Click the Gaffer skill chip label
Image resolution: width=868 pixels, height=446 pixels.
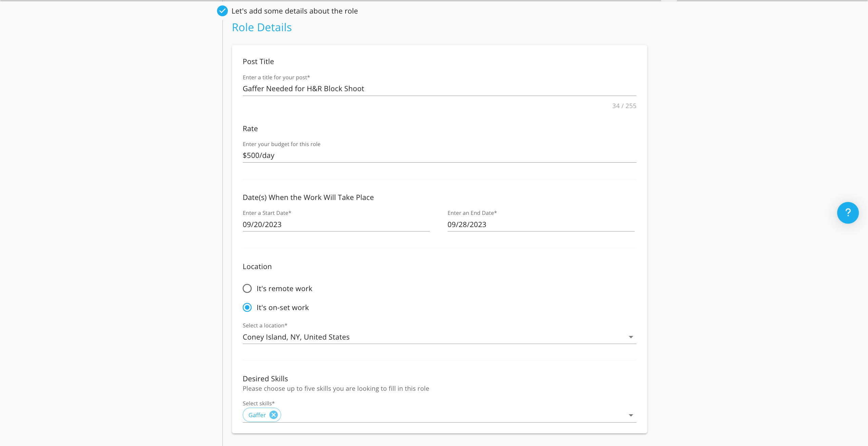click(x=257, y=415)
